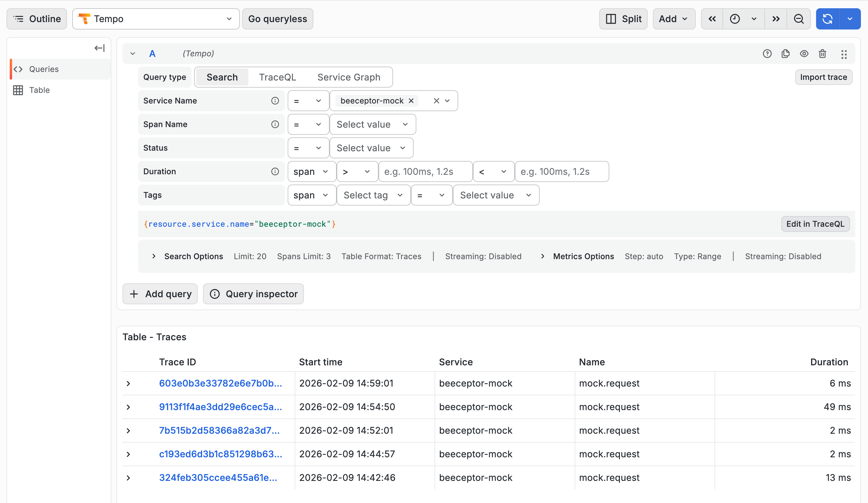This screenshot has height=503, width=868.
Task: Run the query with the refresh icon
Action: [x=828, y=19]
